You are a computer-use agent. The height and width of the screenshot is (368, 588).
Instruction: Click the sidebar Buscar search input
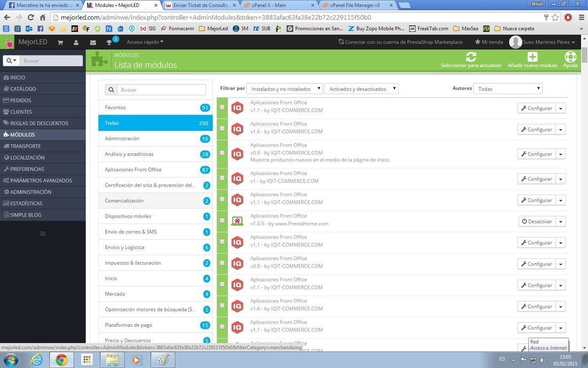[51, 61]
